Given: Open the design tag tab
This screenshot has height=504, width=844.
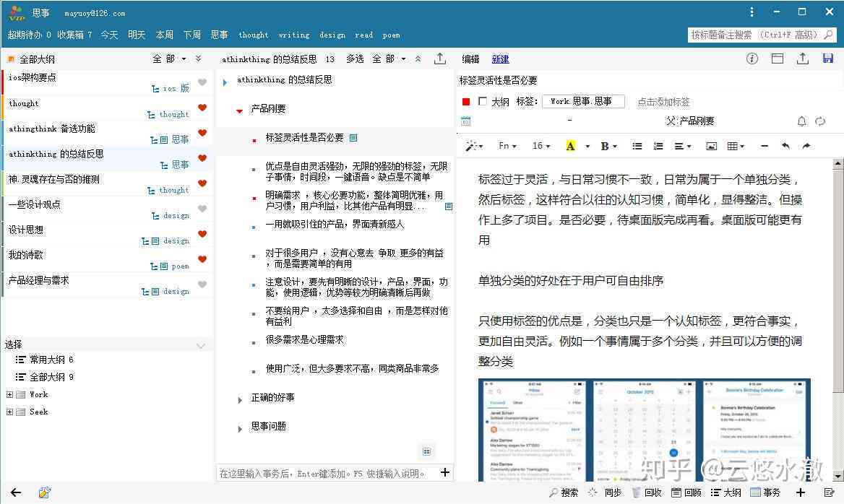Looking at the screenshot, I should point(332,35).
